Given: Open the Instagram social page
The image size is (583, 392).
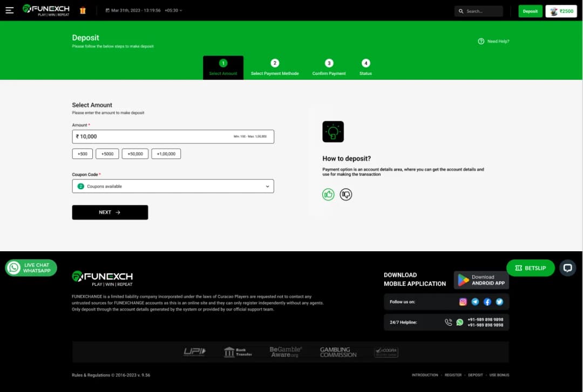Looking at the screenshot, I should [463, 301].
